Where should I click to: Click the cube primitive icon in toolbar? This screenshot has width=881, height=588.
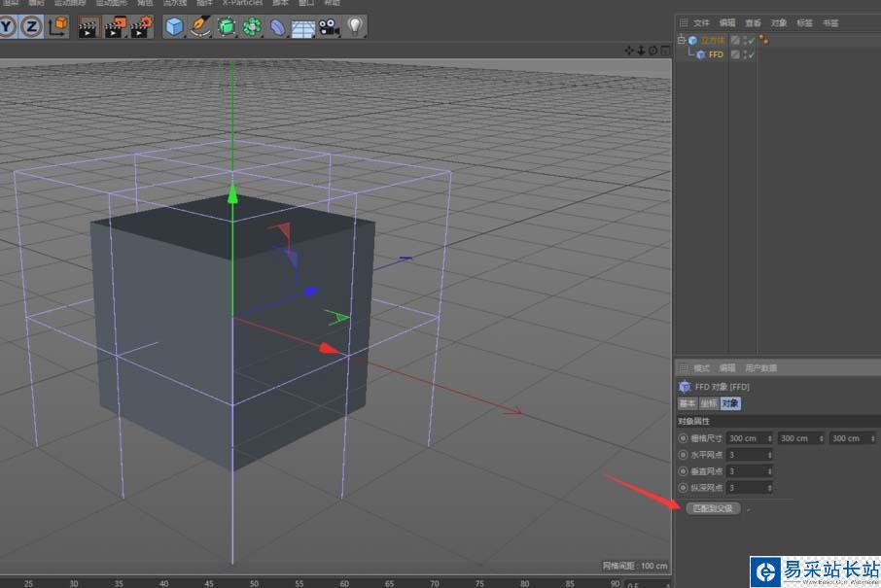174,27
